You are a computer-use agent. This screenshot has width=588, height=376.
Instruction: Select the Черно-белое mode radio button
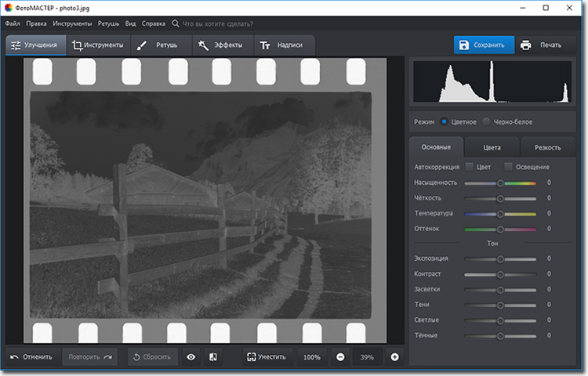(x=487, y=121)
